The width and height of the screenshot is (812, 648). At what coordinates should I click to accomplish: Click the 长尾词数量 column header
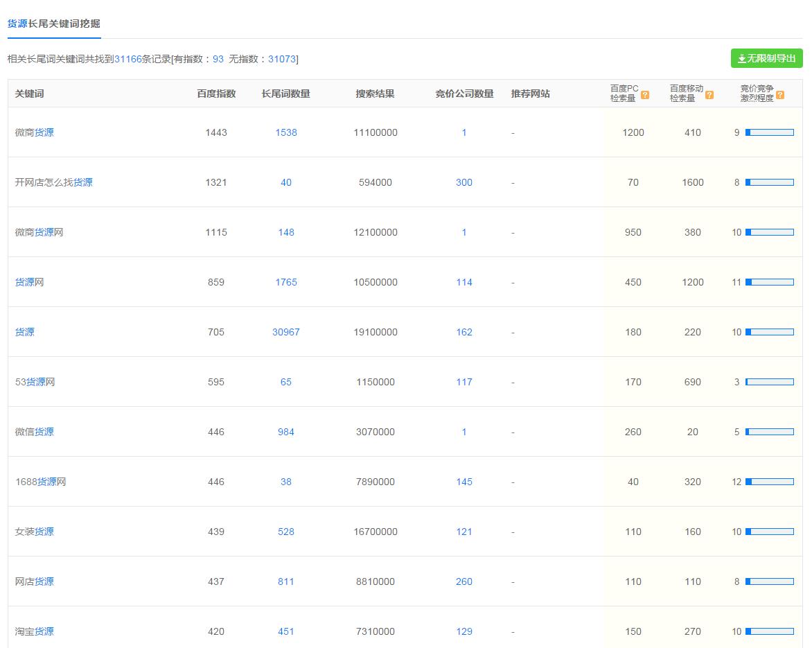pos(285,94)
